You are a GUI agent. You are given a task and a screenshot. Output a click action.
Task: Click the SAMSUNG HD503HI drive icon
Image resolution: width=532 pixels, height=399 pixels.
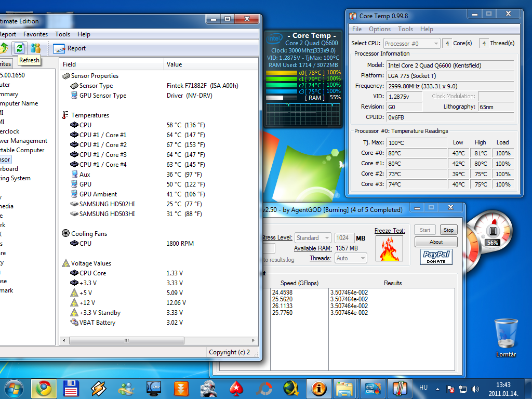74,214
